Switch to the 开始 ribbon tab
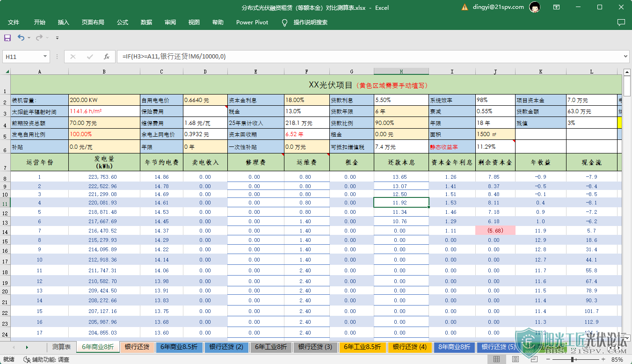Image resolution: width=632 pixels, height=364 pixels. coord(40,22)
